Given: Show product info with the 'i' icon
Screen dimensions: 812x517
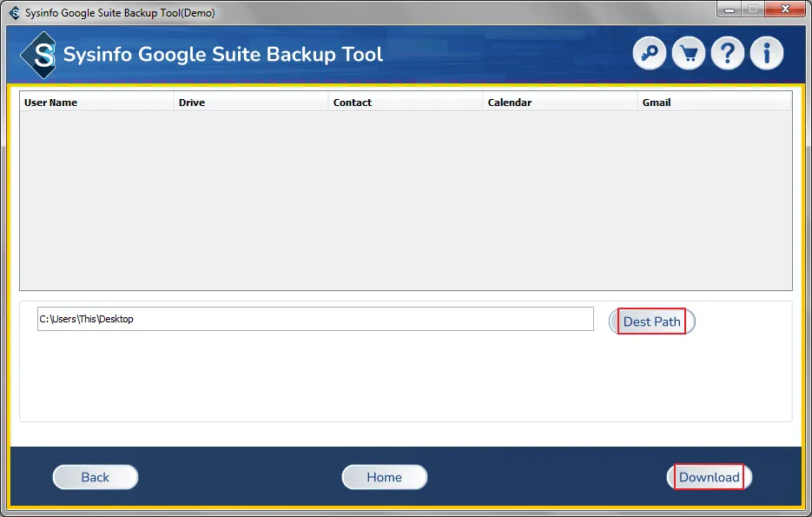Looking at the screenshot, I should coord(767,54).
